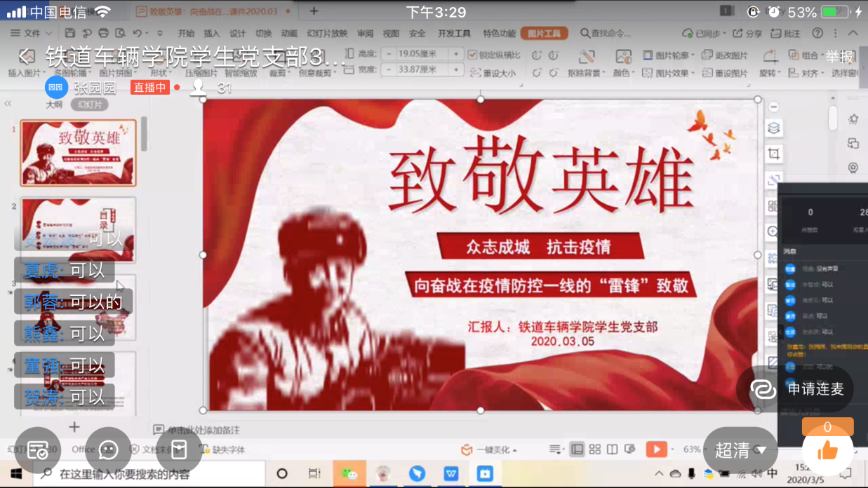The width and height of the screenshot is (868, 488).
Task: Open the 幻灯片放映 ribbon tab
Action: tap(327, 34)
